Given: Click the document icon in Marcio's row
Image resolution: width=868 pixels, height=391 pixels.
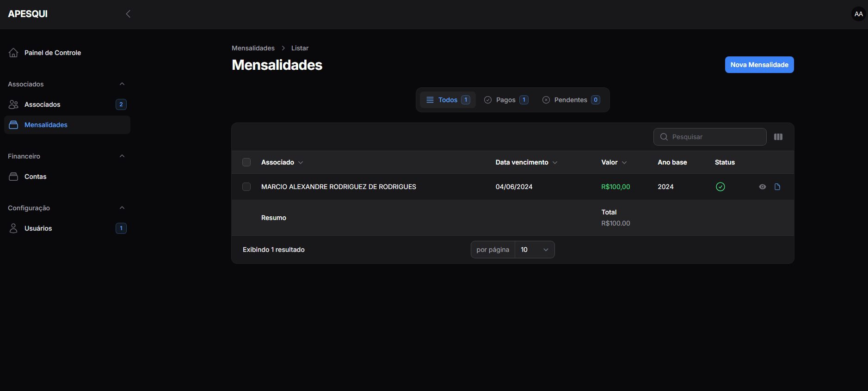Looking at the screenshot, I should [777, 187].
